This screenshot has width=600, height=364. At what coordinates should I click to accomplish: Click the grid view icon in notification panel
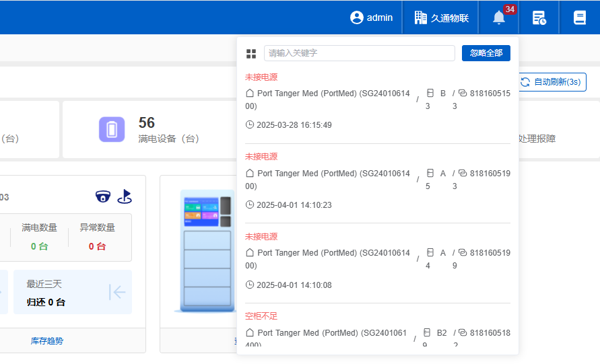point(251,54)
